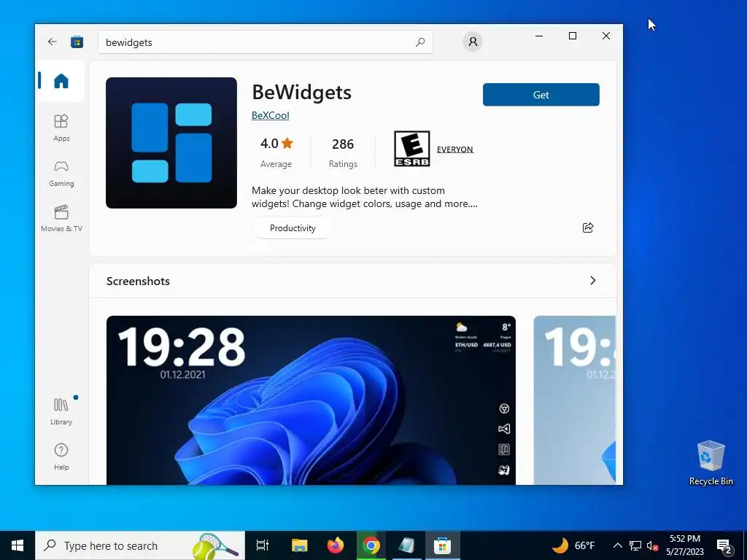Open the clock showing 5:52 PM
Image resolution: width=747 pixels, height=560 pixels.
click(x=685, y=545)
